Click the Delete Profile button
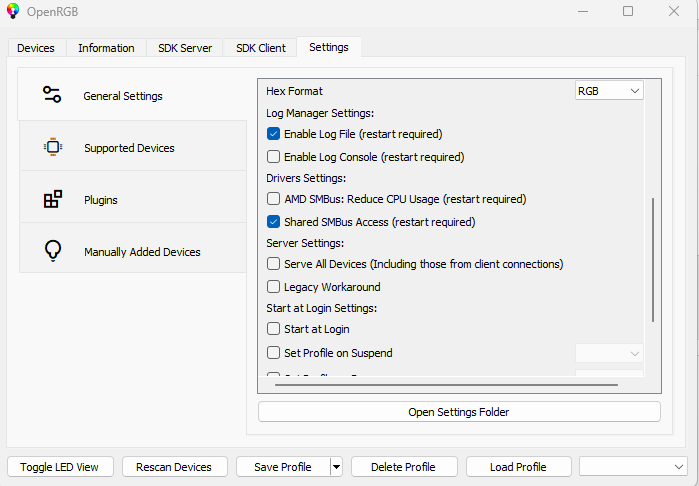Viewport: 699px width, 486px height. coord(404,467)
